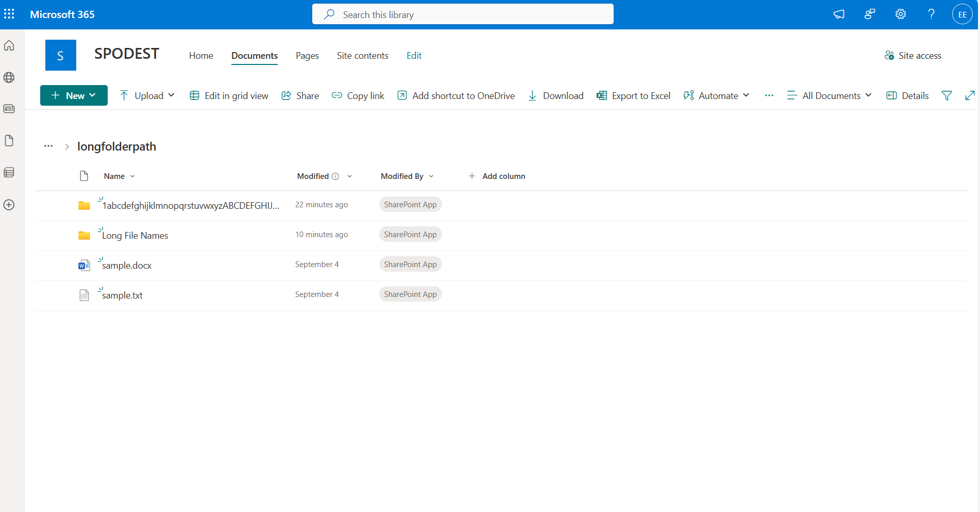980x512 pixels.
Task: Click the Search this library field
Action: tap(462, 14)
